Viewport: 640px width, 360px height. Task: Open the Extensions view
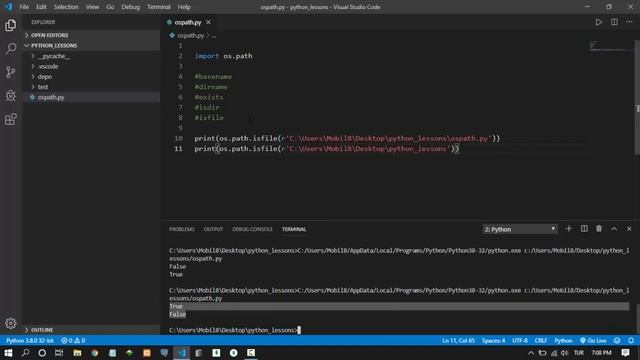(11, 119)
